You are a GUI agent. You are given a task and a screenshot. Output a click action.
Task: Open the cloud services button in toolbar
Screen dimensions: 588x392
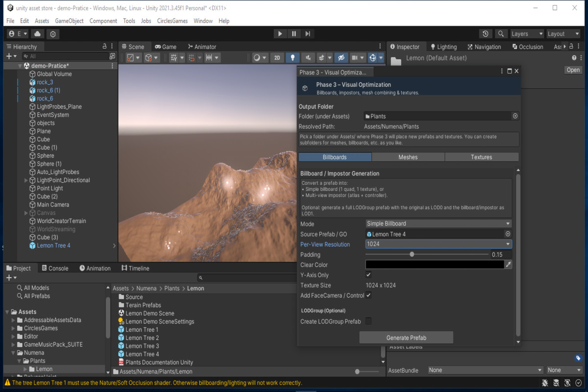click(37, 34)
